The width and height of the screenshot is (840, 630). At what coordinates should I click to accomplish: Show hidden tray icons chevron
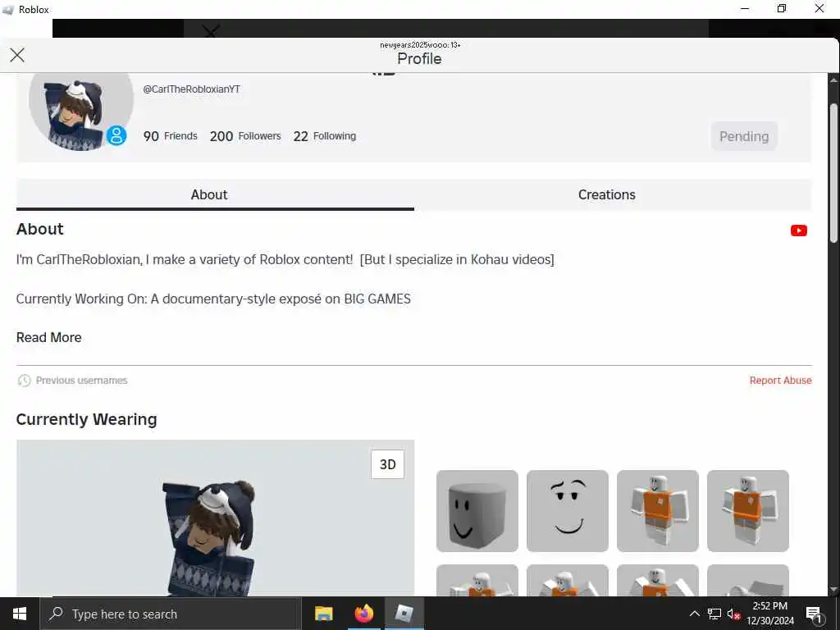coord(694,614)
